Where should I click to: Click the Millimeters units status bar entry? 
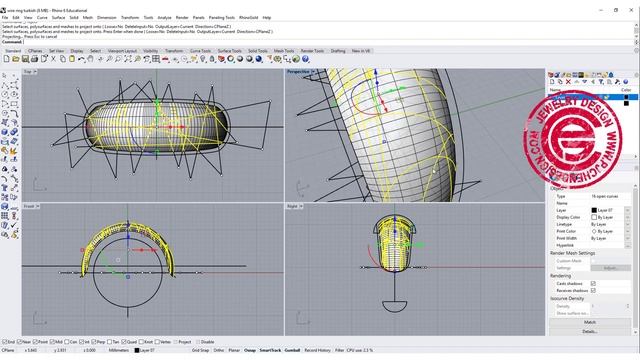click(x=119, y=350)
